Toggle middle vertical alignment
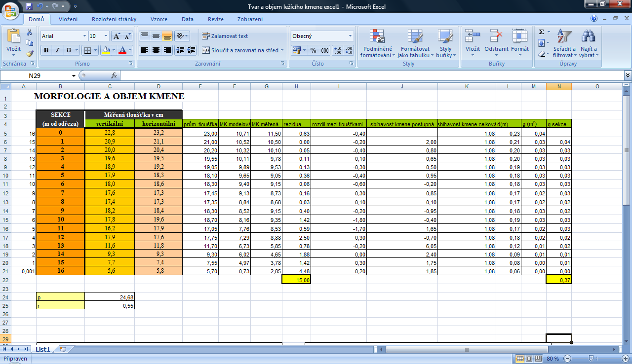 [x=156, y=36]
